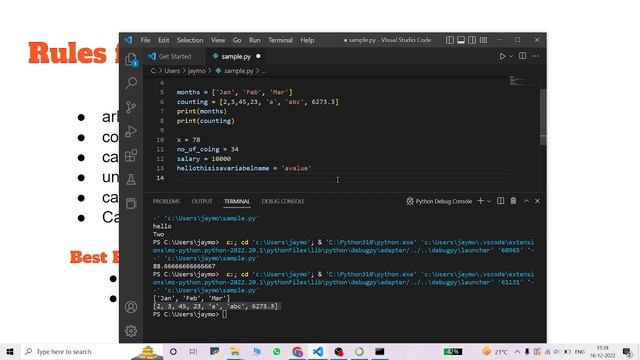Viewport: 640px width, 360px height.
Task: Click the icon below the Testing flask
Action: (131, 203)
